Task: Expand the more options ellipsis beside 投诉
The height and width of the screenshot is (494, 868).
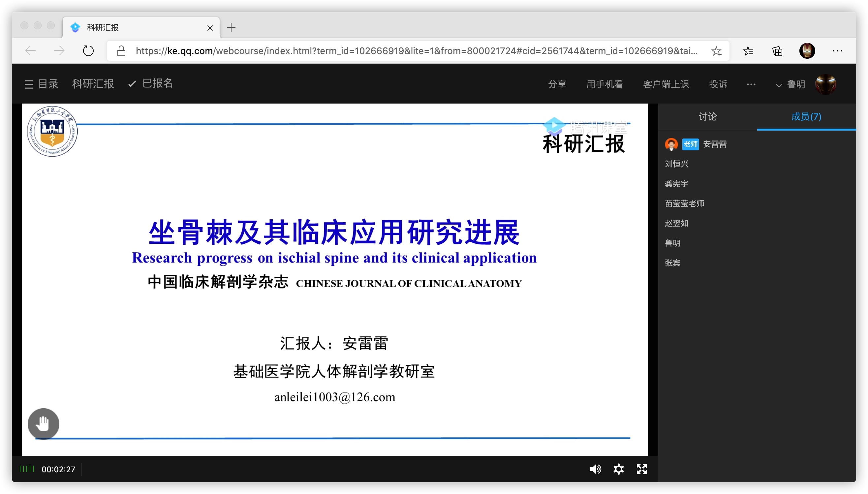Action: tap(751, 84)
